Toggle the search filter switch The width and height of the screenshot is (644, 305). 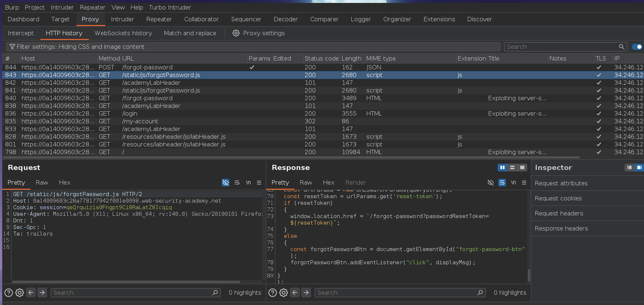pos(637,47)
